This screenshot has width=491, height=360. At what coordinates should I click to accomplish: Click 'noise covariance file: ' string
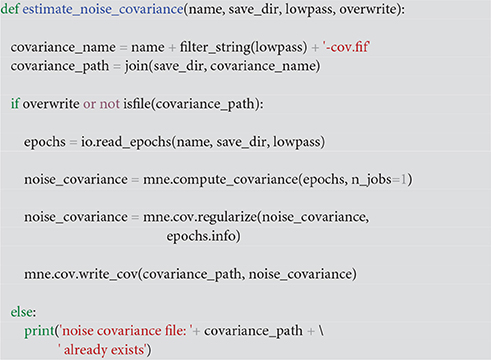click(126, 331)
